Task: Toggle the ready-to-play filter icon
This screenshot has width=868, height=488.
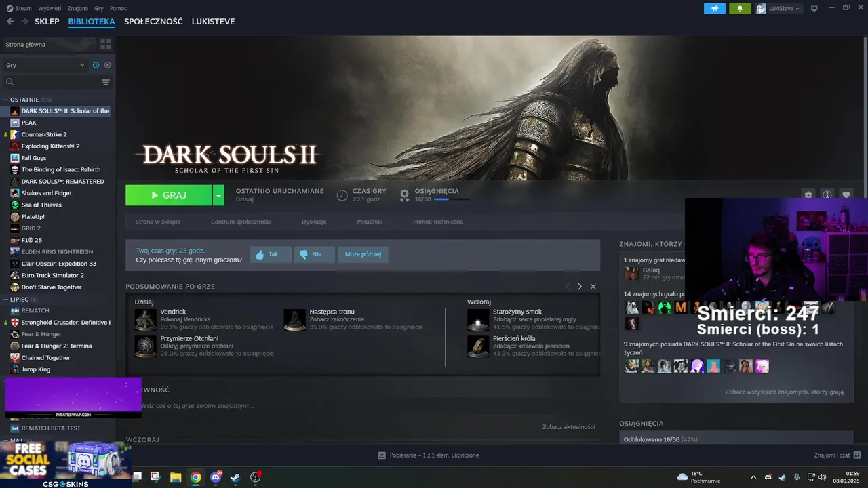Action: coord(107,65)
